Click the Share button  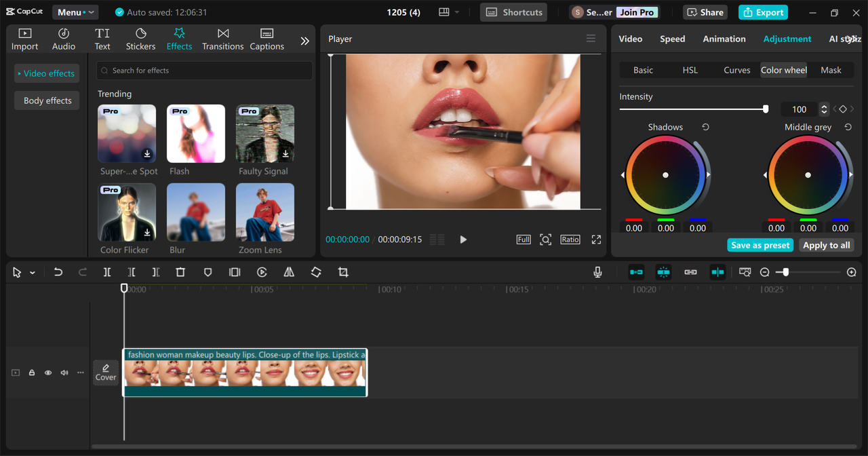705,12
